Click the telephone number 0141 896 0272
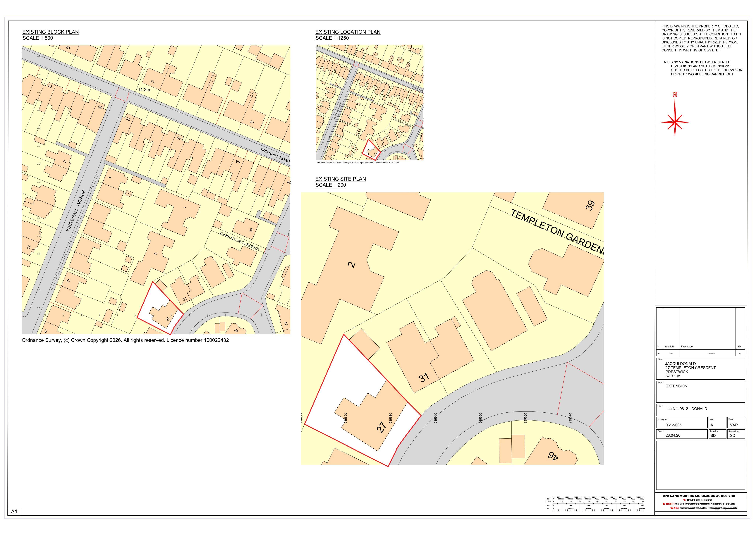Image resolution: width=756 pixels, height=534 pixels. [x=699, y=500]
